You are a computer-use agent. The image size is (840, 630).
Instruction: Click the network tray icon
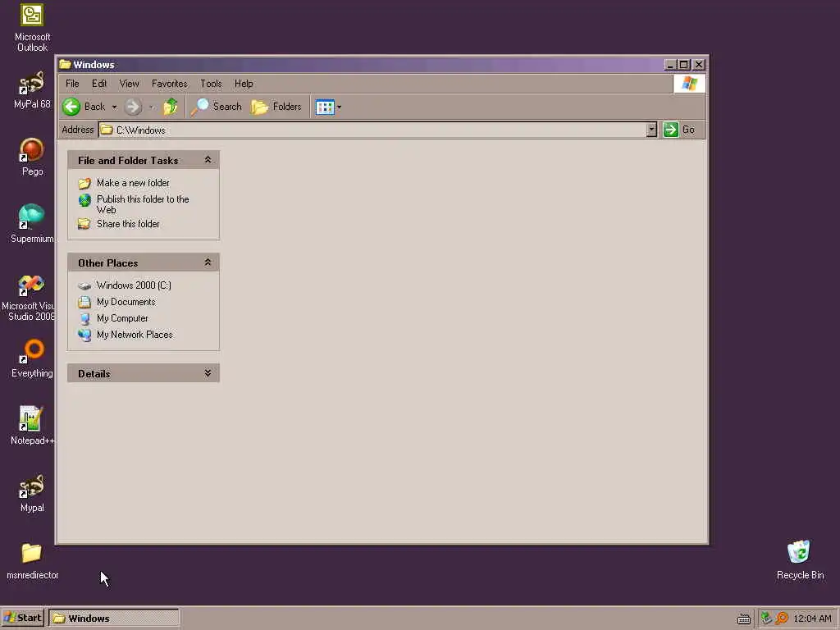click(766, 619)
